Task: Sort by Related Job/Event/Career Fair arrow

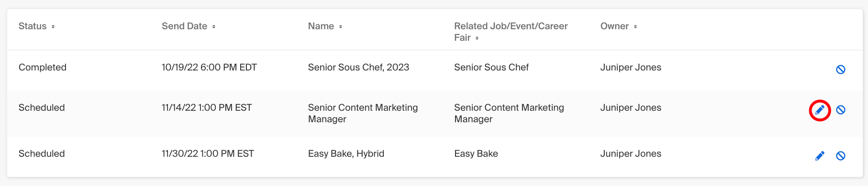Action: pyautogui.click(x=477, y=38)
